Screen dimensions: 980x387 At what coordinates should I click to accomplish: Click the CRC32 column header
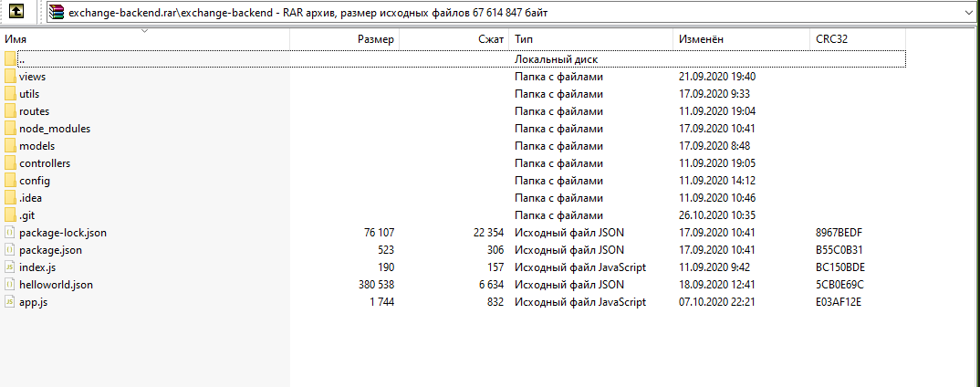pos(832,39)
